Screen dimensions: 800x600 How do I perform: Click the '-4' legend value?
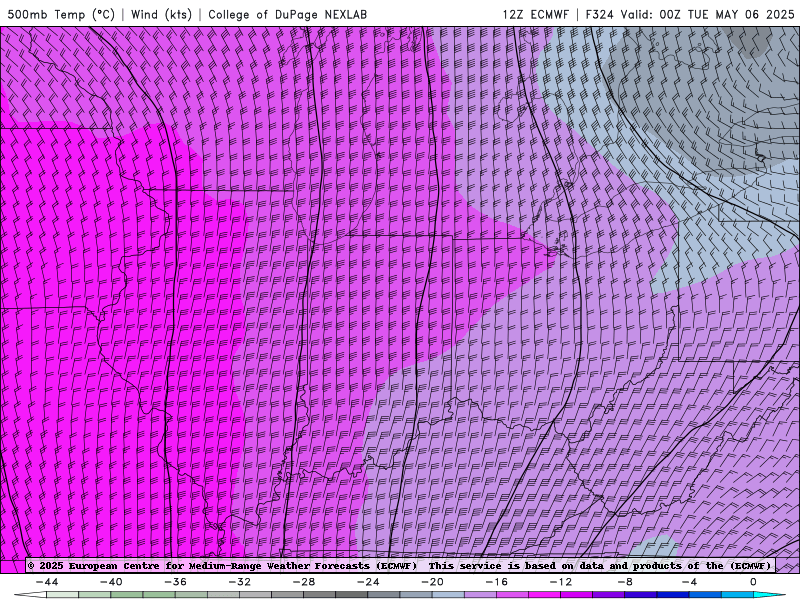click(x=689, y=582)
